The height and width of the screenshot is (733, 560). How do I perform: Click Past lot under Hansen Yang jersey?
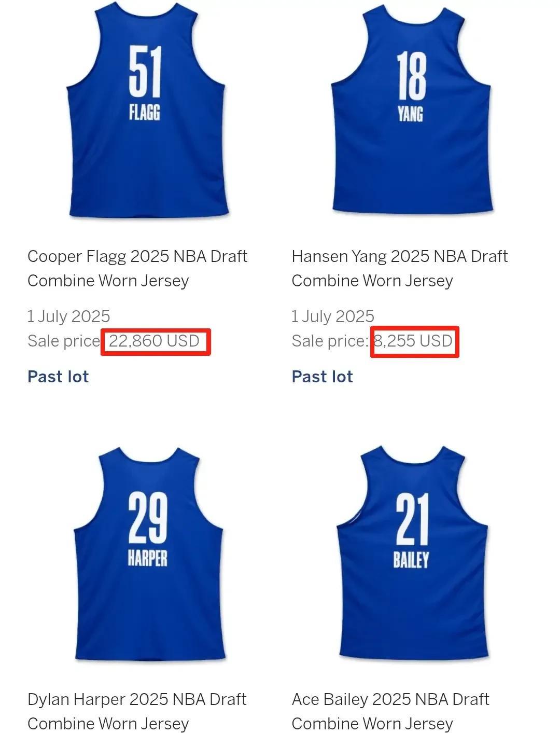(x=323, y=377)
